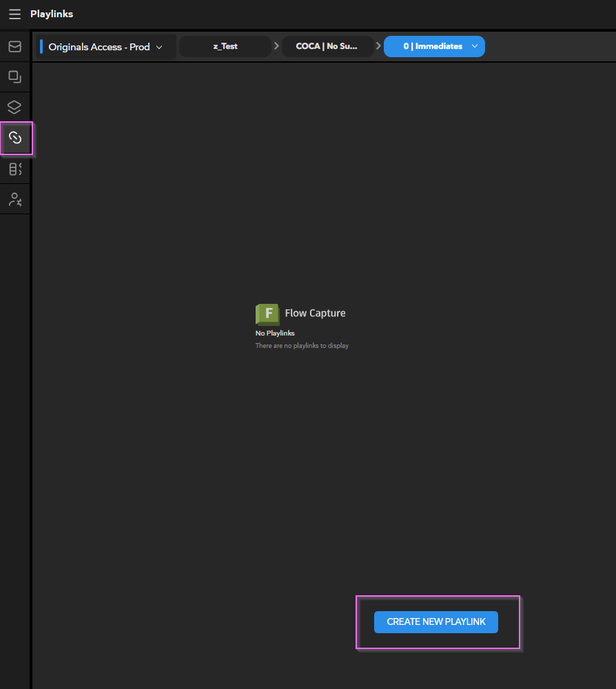Click the Playlinks page title
The height and width of the screenshot is (689, 616).
coord(52,14)
